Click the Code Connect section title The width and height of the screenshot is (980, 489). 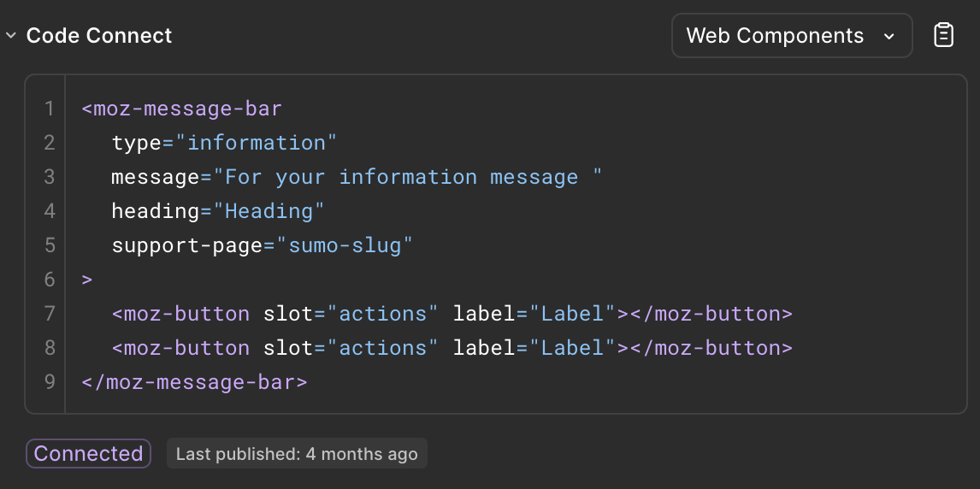tap(99, 36)
